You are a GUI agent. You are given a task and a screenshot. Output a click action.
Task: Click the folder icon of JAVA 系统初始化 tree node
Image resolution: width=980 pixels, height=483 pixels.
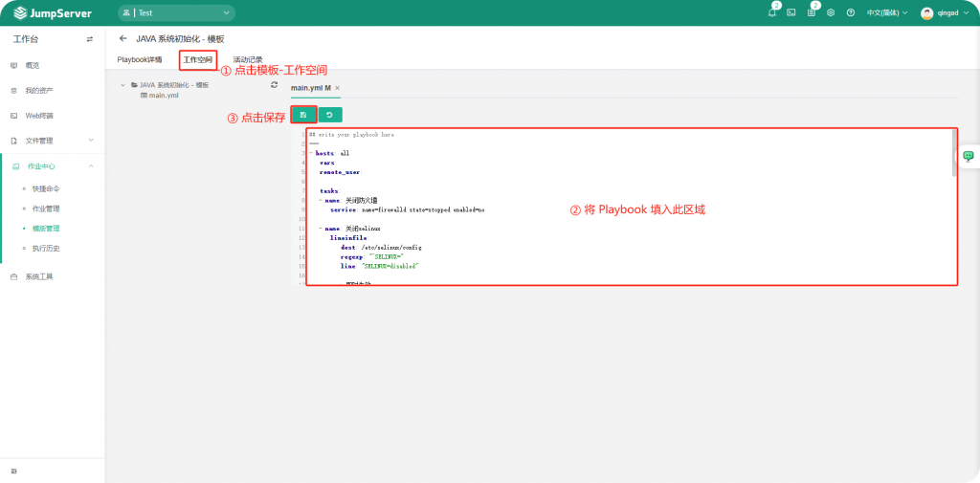[x=134, y=85]
